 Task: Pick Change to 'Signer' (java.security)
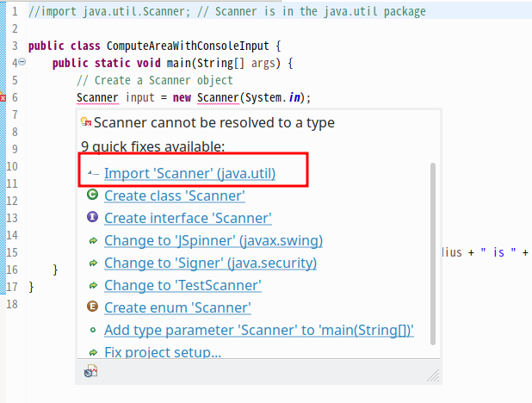coord(210,263)
